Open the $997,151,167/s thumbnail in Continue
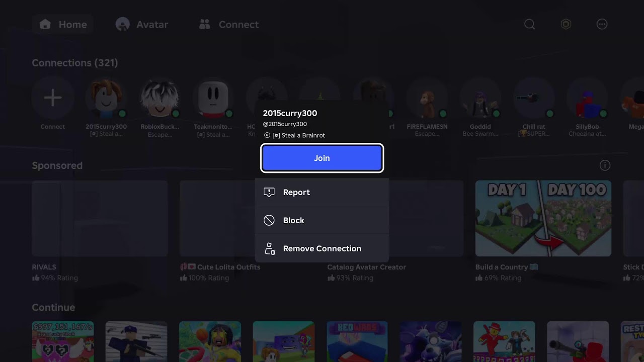644x362 pixels. pos(62,341)
